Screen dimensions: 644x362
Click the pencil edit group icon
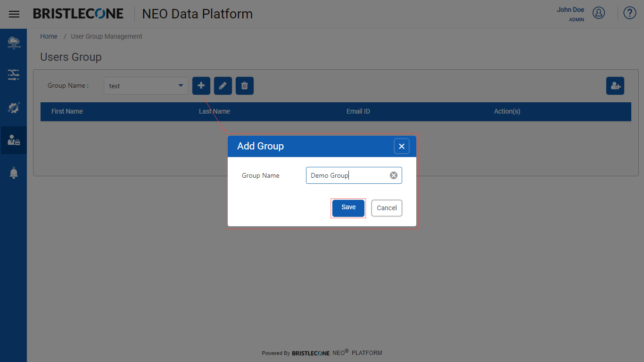223,86
